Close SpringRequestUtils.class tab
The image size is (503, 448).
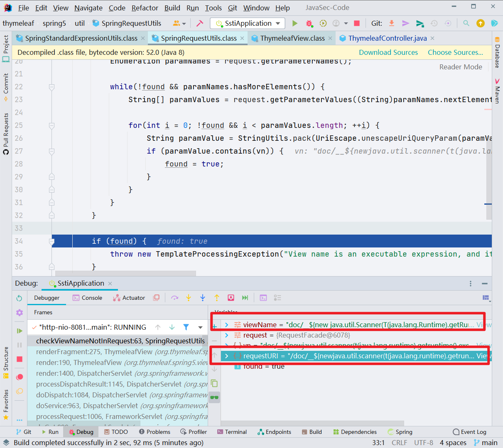(x=242, y=38)
